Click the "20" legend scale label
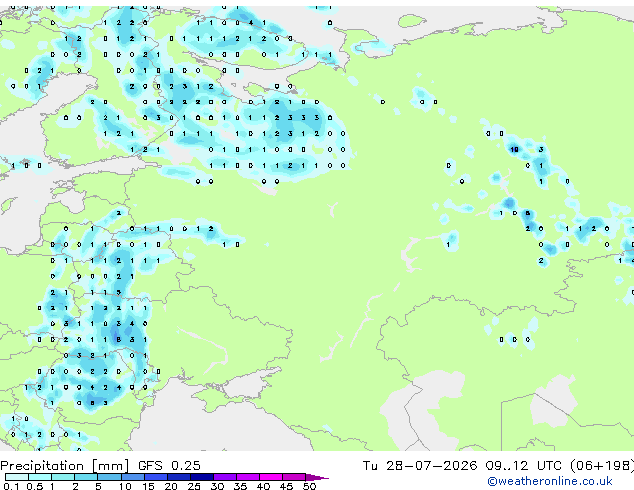Screen dimensions: 634x490 coord(171,486)
